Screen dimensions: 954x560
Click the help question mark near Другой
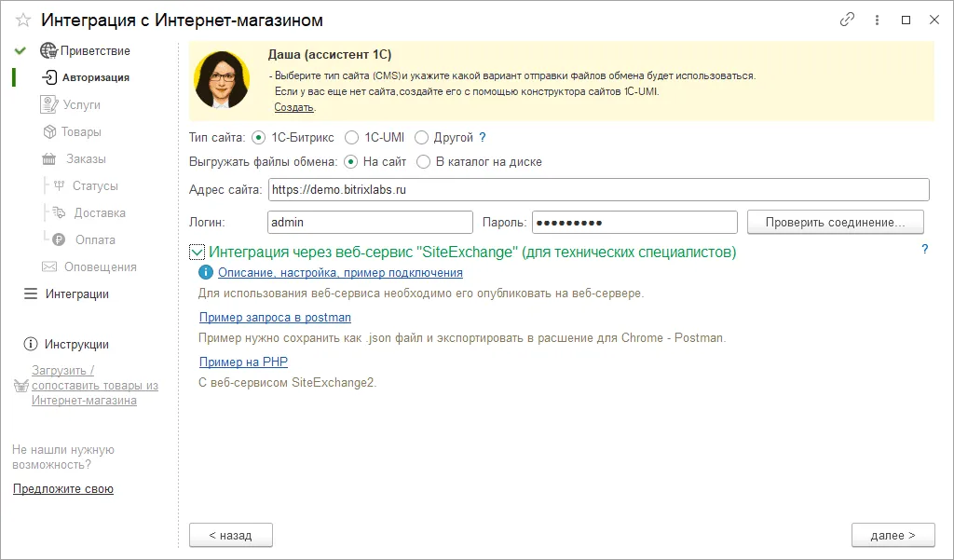click(x=483, y=138)
